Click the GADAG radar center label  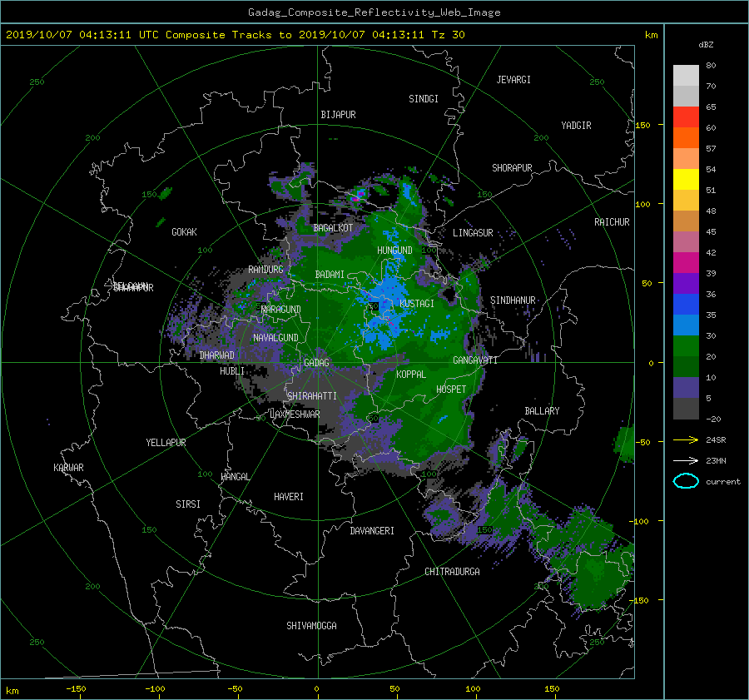pos(316,363)
